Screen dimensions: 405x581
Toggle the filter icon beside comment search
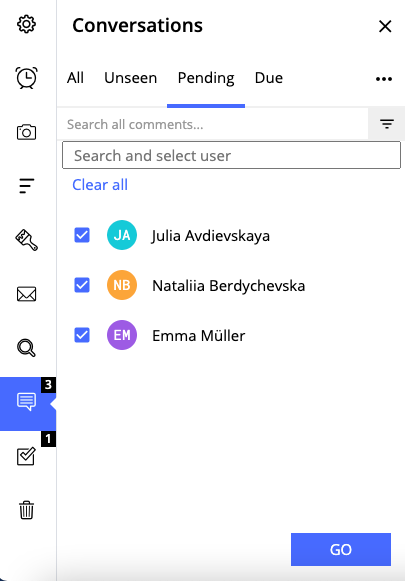tap(386, 124)
